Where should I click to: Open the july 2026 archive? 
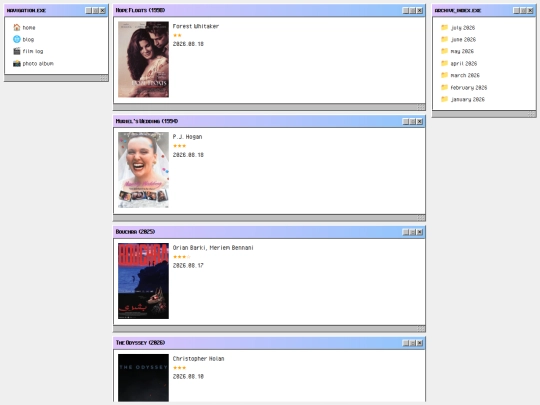tap(463, 28)
